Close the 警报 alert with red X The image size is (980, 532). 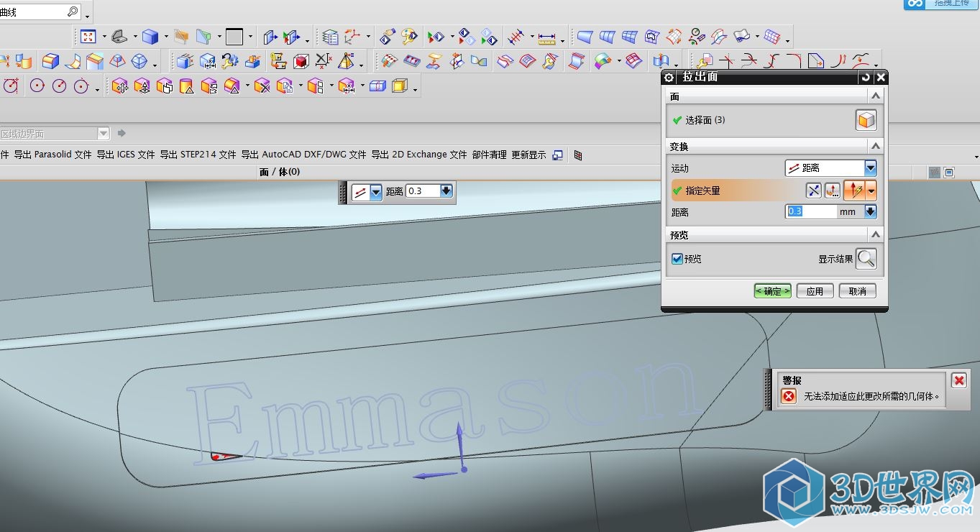click(958, 380)
